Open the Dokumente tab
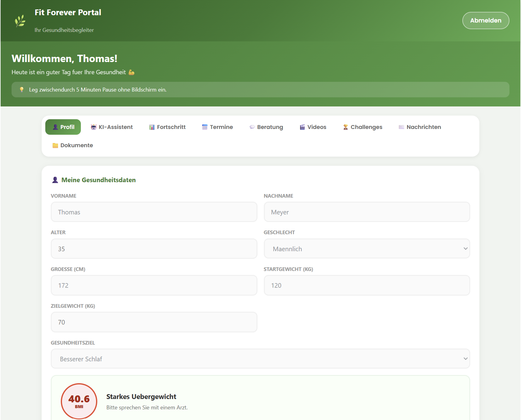The width and height of the screenshot is (521, 420). [73, 145]
